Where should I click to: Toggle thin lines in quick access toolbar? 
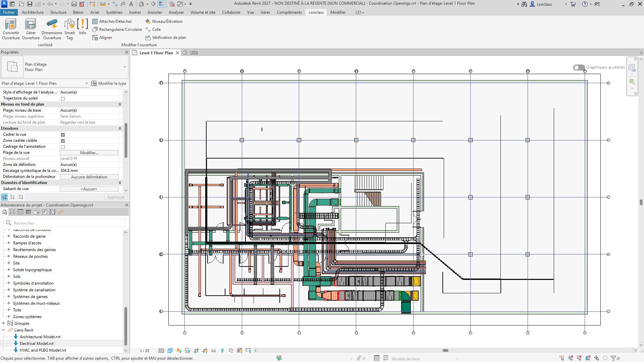pyautogui.click(x=161, y=4)
